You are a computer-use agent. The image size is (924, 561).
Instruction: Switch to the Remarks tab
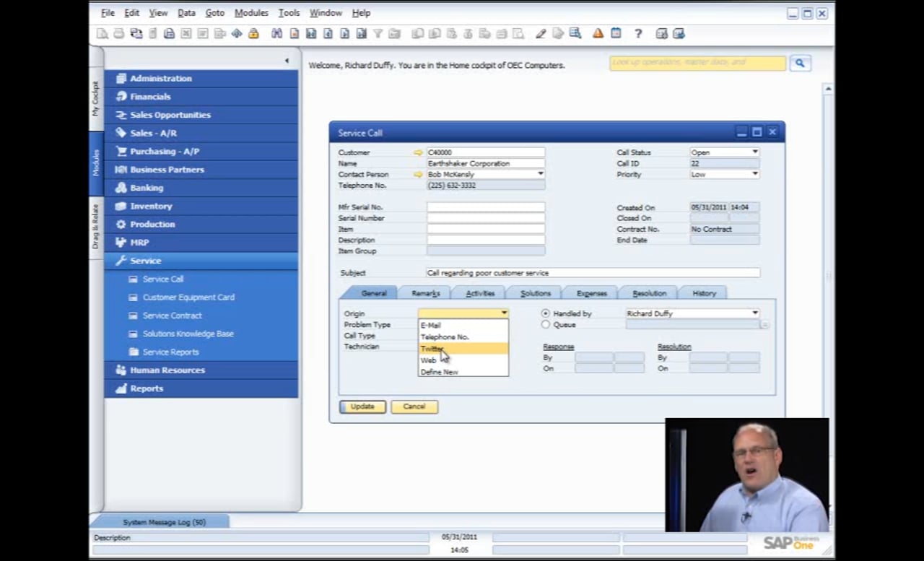tap(425, 293)
